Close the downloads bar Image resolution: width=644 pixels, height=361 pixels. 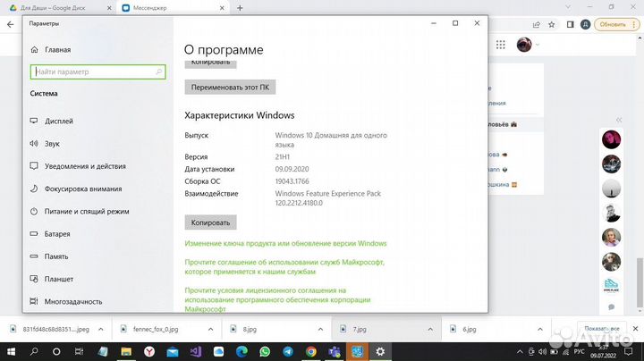tap(635, 329)
